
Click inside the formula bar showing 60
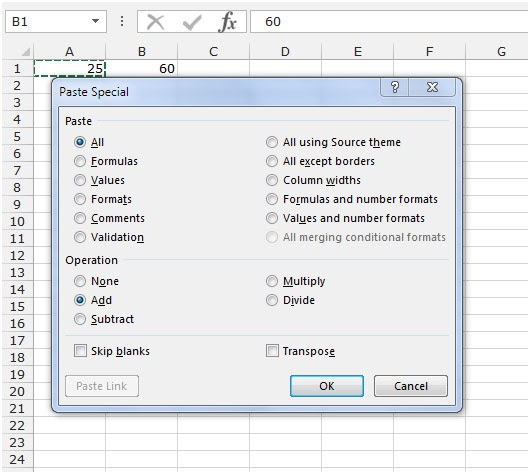tap(389, 22)
